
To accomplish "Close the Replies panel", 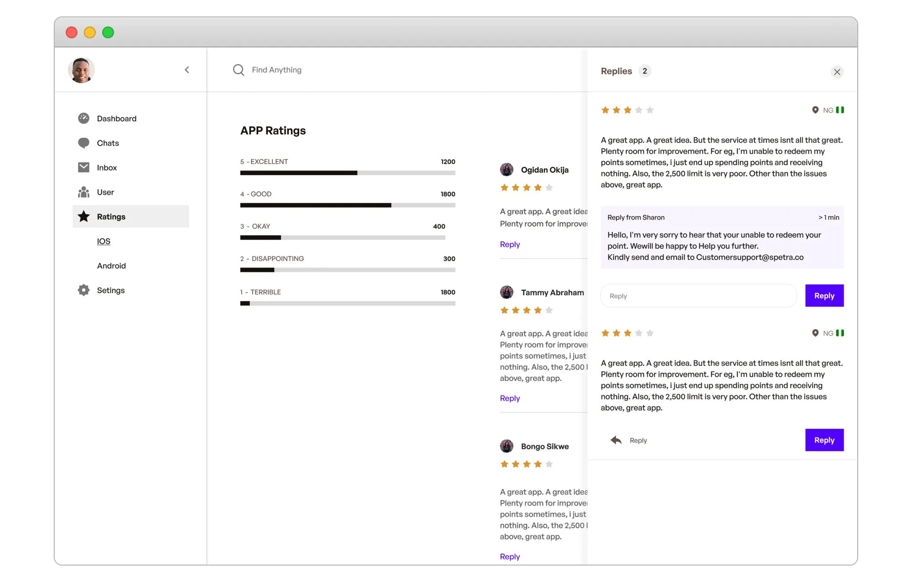I will (837, 72).
